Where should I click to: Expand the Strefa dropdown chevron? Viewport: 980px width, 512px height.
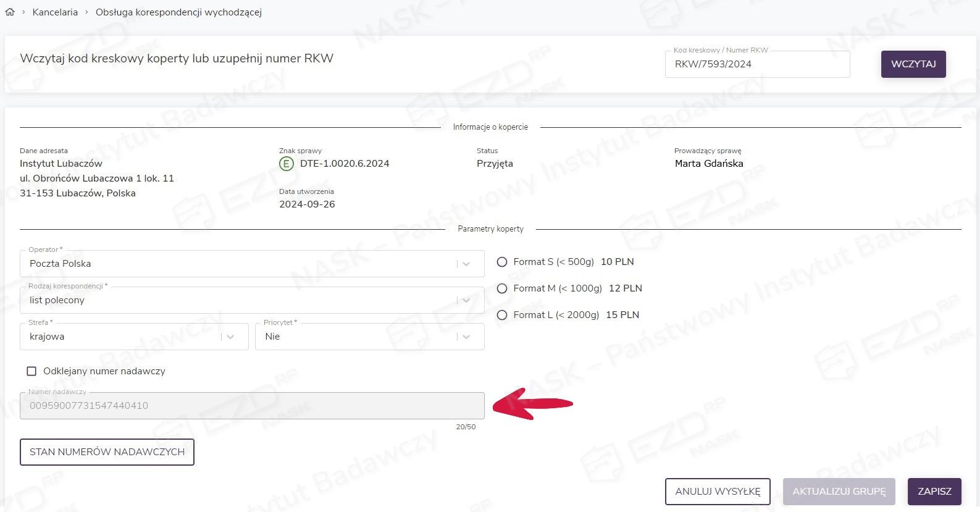(230, 337)
